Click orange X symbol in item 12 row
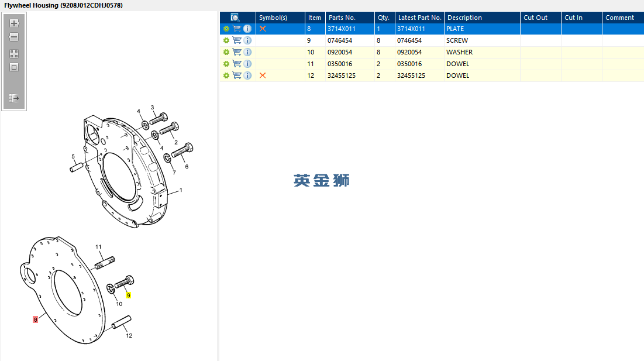 click(263, 75)
